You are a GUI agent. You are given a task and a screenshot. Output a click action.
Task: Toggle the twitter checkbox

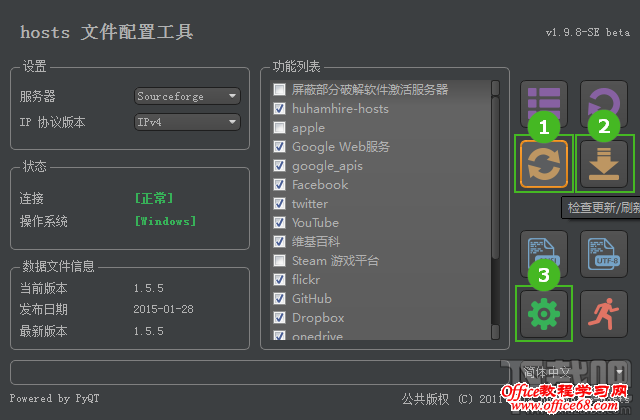[280, 203]
